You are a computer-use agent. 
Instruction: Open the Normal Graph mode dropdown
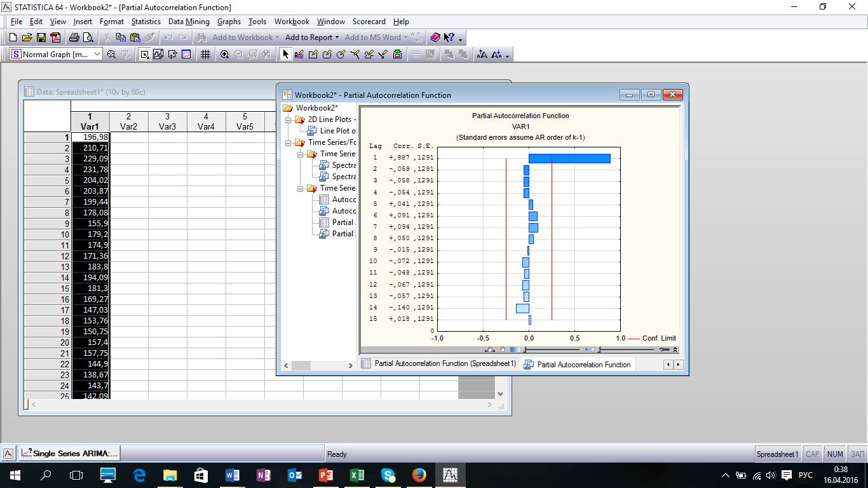pos(97,55)
